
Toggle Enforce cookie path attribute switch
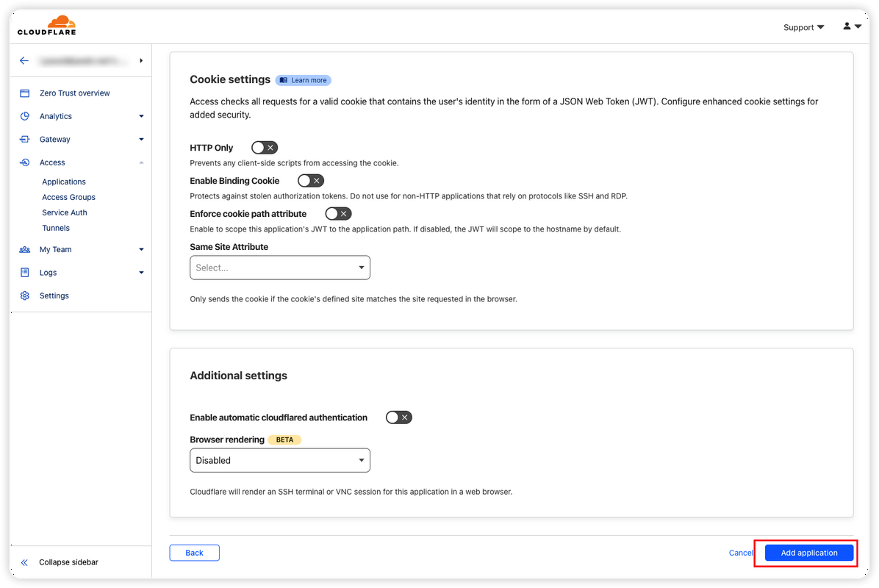pyautogui.click(x=338, y=214)
